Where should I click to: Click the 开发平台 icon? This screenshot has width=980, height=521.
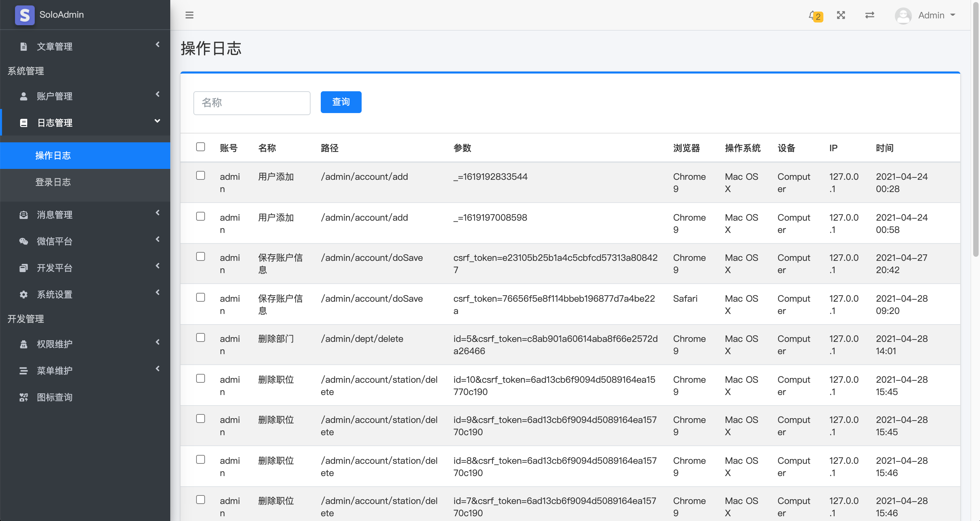tap(23, 268)
